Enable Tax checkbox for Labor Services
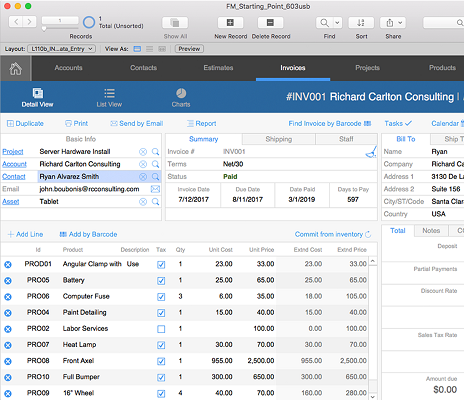464x400 pixels. (x=161, y=329)
